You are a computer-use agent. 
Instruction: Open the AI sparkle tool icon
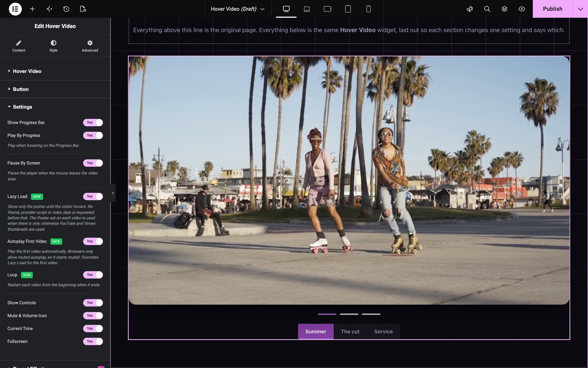click(x=49, y=9)
